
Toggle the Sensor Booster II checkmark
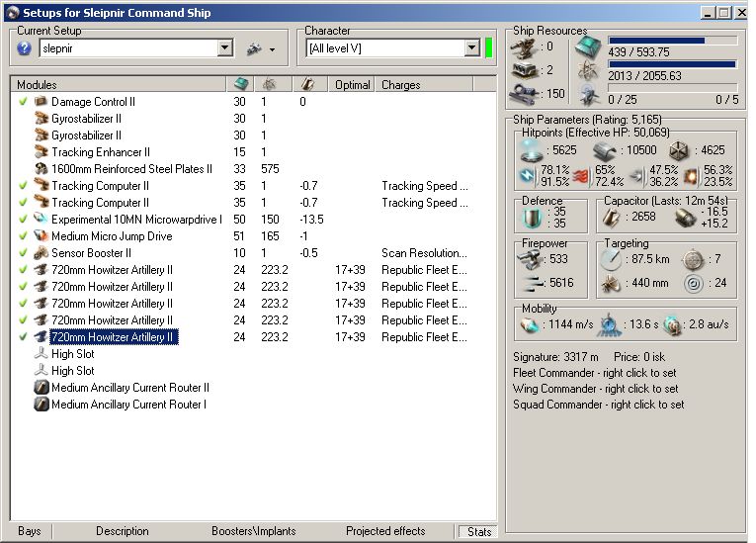23,253
